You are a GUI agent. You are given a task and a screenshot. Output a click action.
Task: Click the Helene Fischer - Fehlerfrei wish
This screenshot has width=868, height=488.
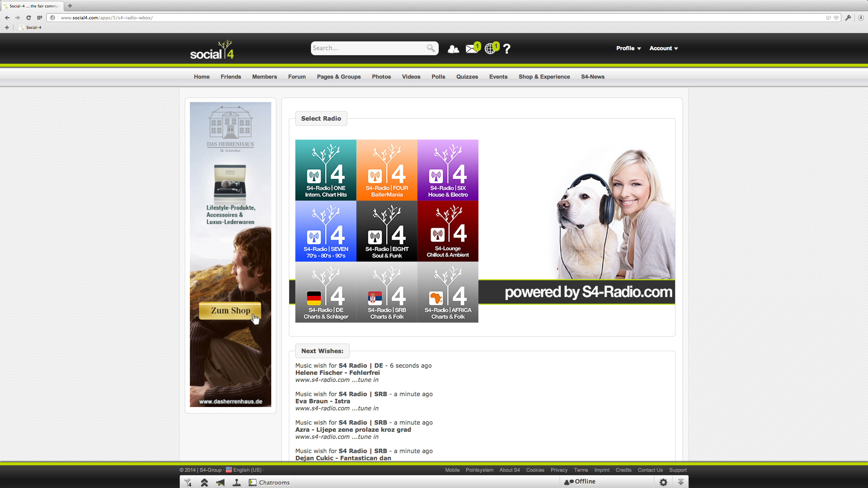pyautogui.click(x=337, y=373)
